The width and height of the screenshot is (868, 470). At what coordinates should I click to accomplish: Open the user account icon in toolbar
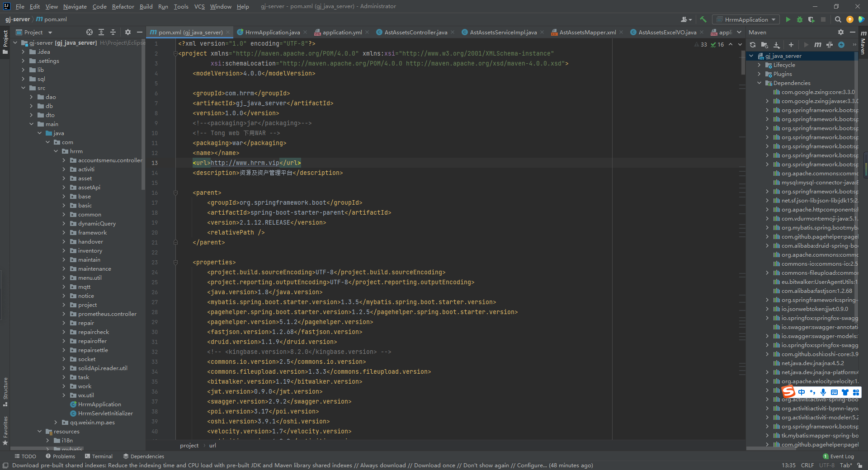coord(686,19)
